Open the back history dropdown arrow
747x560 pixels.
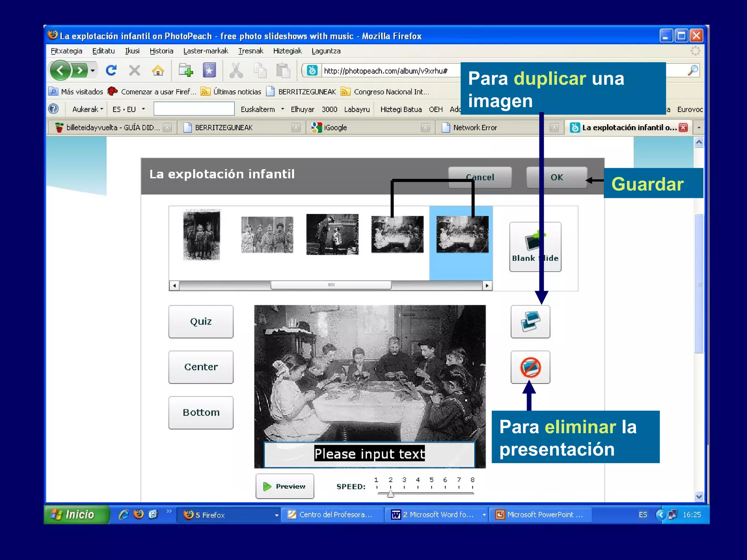click(93, 70)
